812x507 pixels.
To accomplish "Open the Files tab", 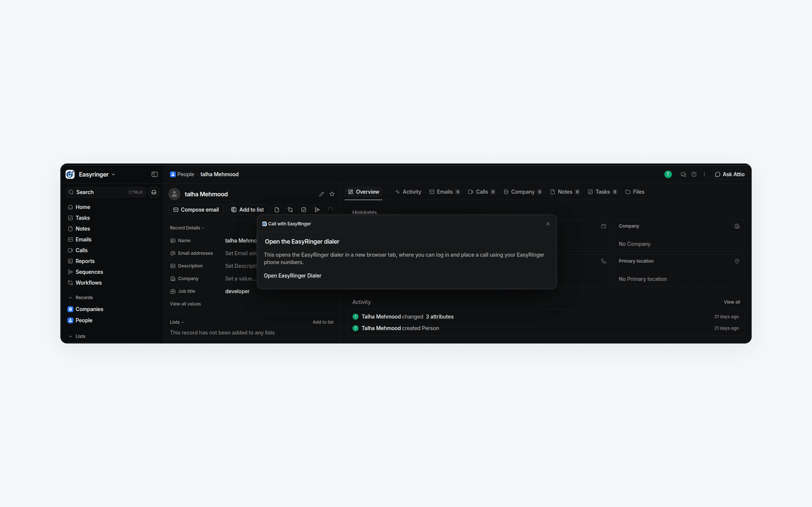I will tap(635, 192).
